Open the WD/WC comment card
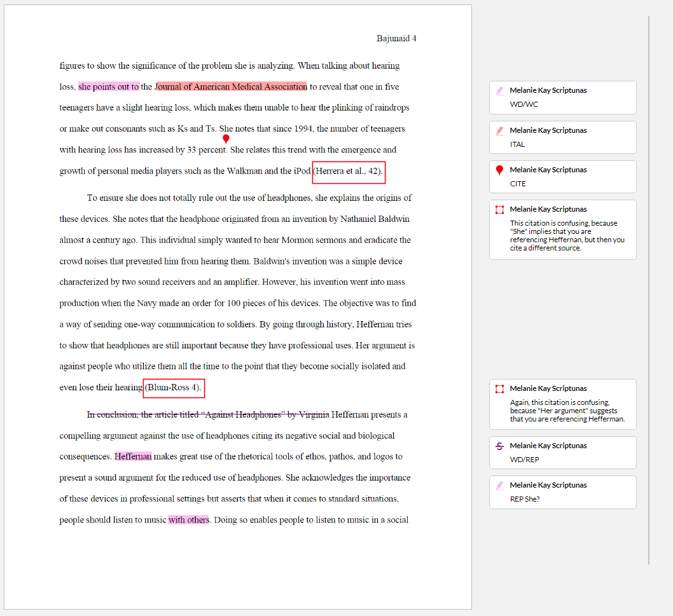 point(563,97)
